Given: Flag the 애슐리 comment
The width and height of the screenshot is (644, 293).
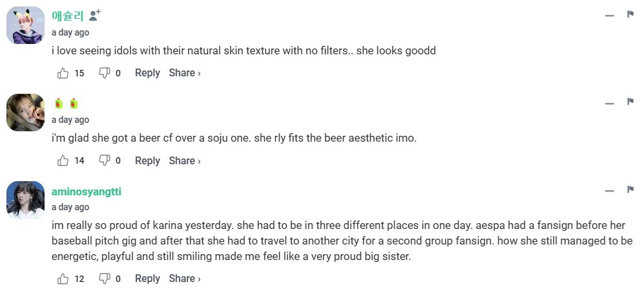Looking at the screenshot, I should tap(630, 14).
